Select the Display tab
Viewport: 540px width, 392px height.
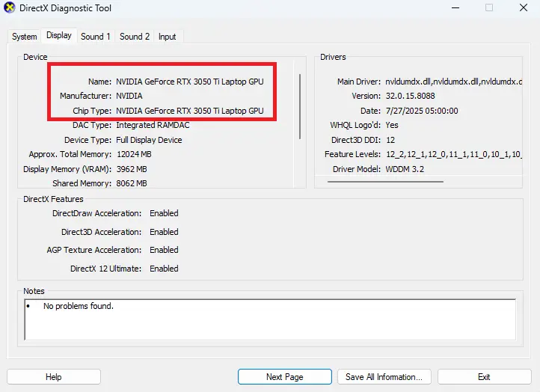59,35
